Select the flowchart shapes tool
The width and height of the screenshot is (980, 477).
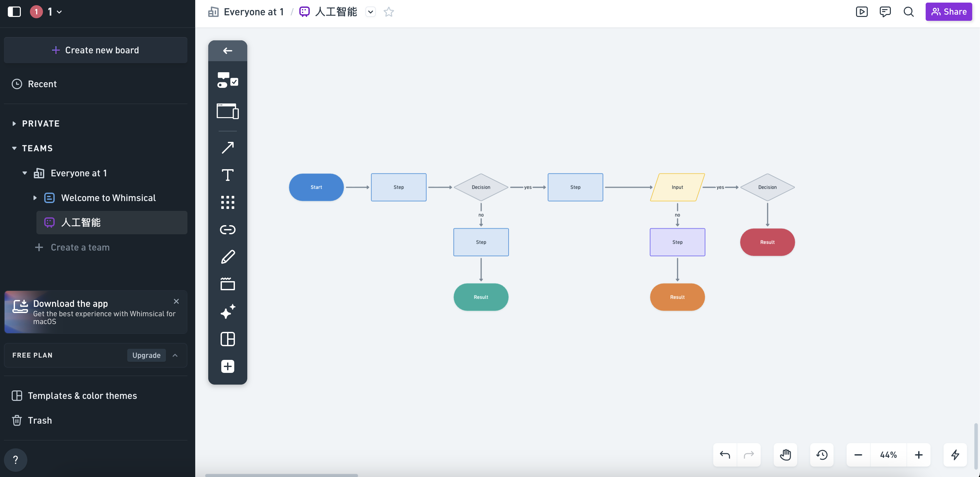227,80
